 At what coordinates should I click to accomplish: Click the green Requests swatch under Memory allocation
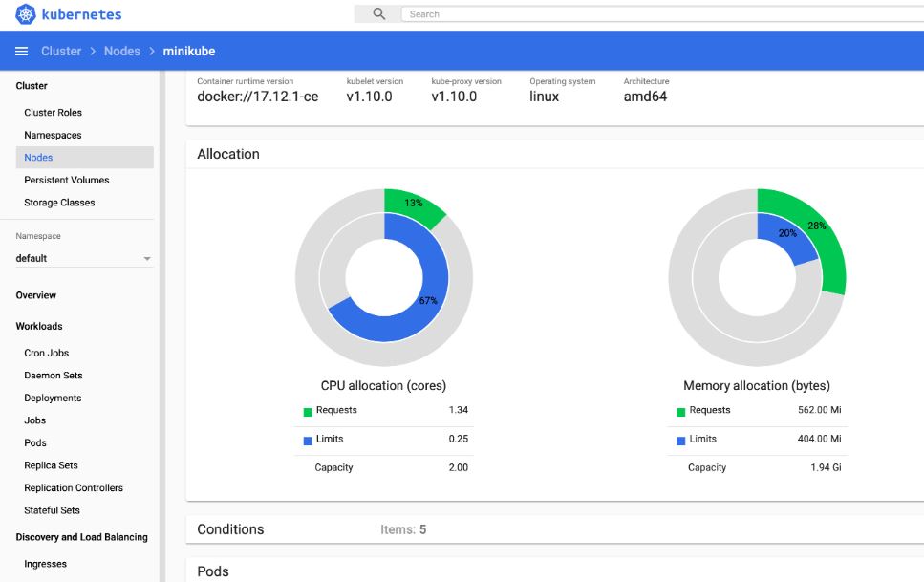pos(680,412)
